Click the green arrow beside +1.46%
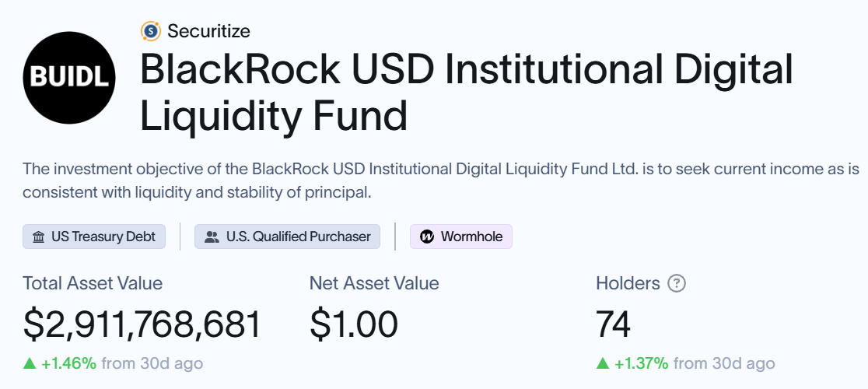 click(30, 363)
